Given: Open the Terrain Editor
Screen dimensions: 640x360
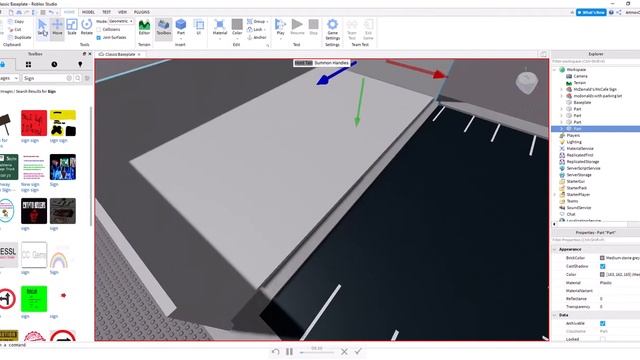Looking at the screenshot, I should (x=144, y=28).
